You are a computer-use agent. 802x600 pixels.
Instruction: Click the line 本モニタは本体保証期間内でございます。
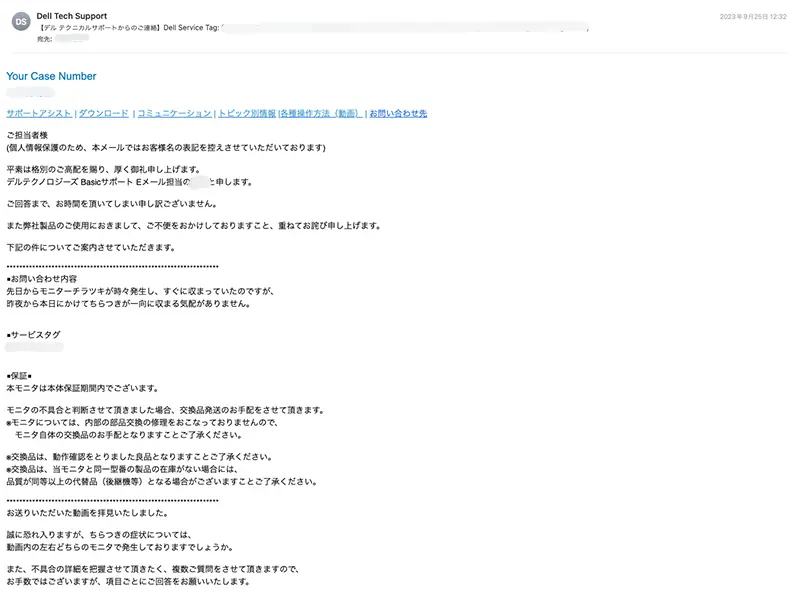click(x=82, y=388)
